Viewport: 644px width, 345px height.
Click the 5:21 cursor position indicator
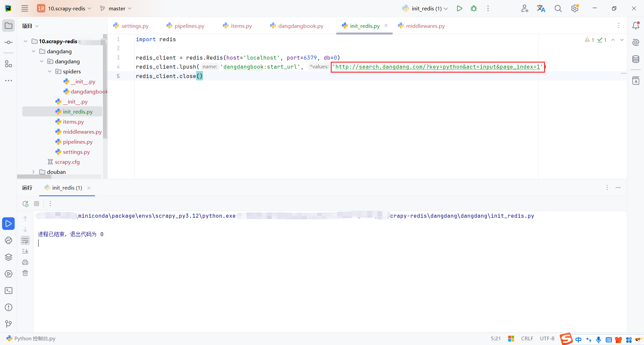[496, 339]
